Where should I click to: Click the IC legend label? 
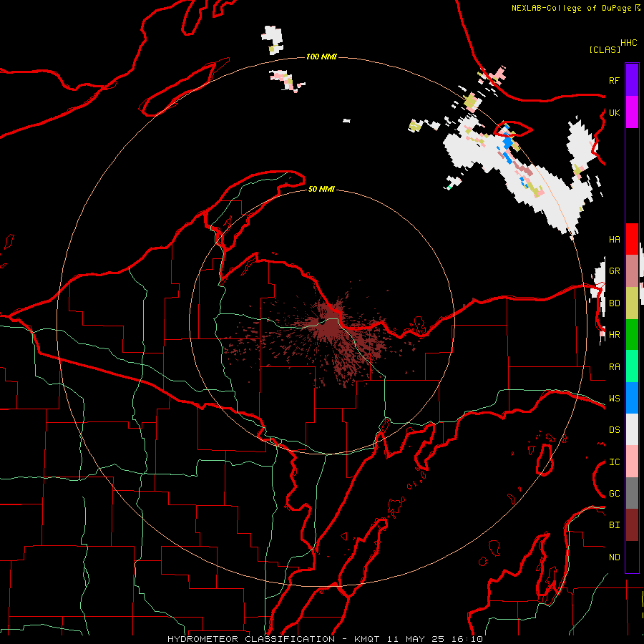coord(615,462)
